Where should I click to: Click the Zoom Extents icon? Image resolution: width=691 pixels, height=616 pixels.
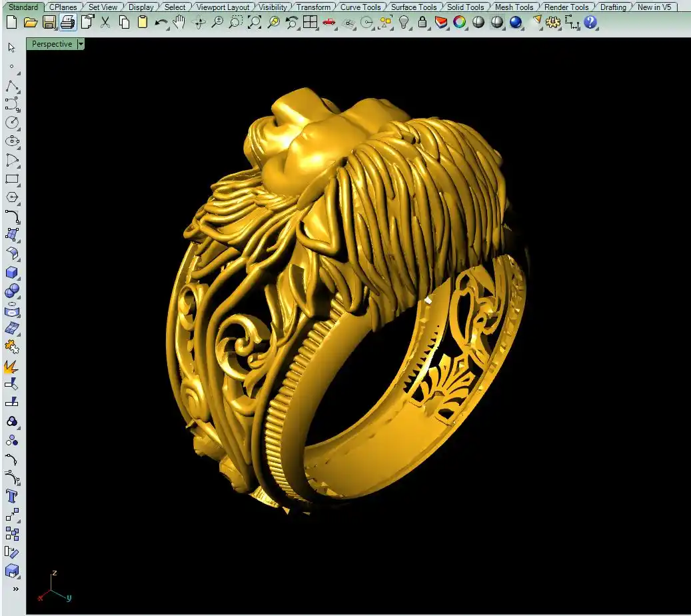tap(255, 22)
